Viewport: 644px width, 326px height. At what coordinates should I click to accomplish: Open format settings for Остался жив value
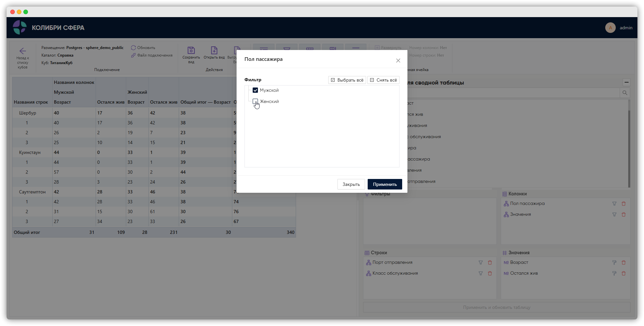614,273
